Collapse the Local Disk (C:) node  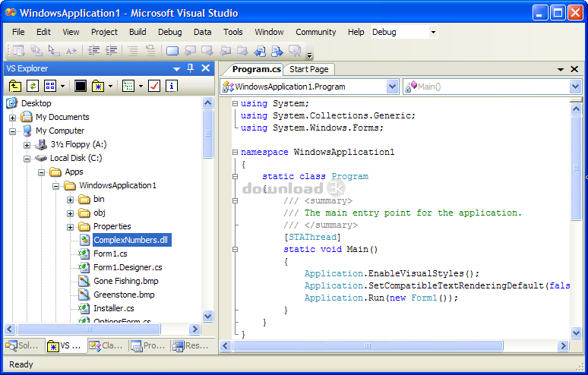tap(27, 159)
